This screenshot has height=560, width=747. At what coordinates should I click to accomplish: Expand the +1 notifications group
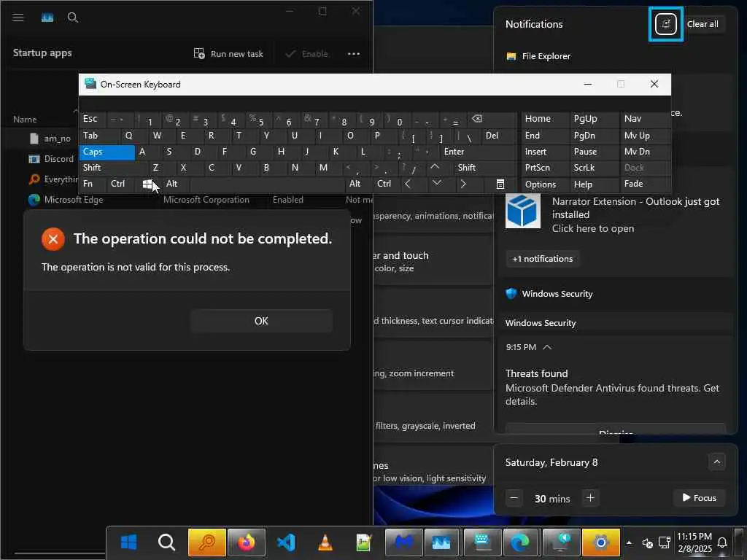pos(543,259)
